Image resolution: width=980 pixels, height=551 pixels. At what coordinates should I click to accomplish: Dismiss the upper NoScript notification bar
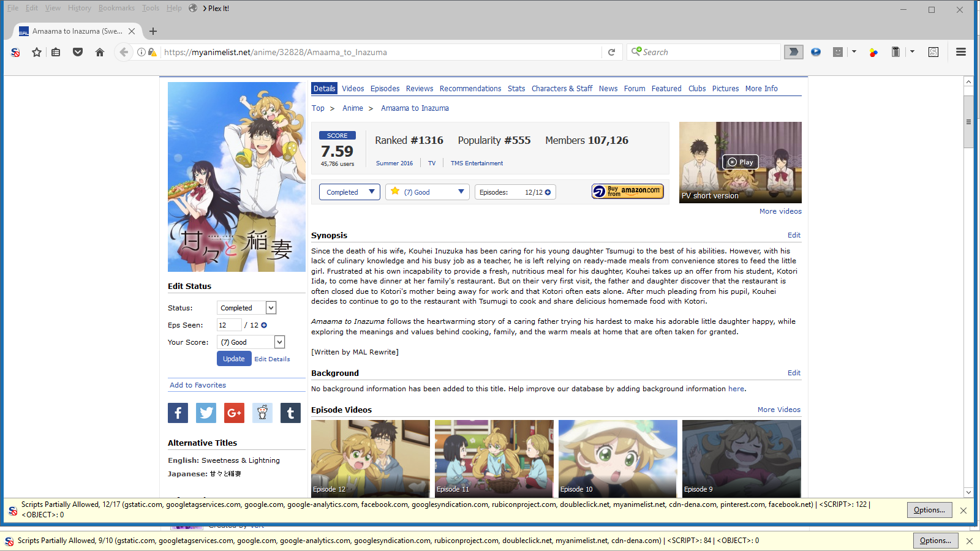(x=963, y=510)
